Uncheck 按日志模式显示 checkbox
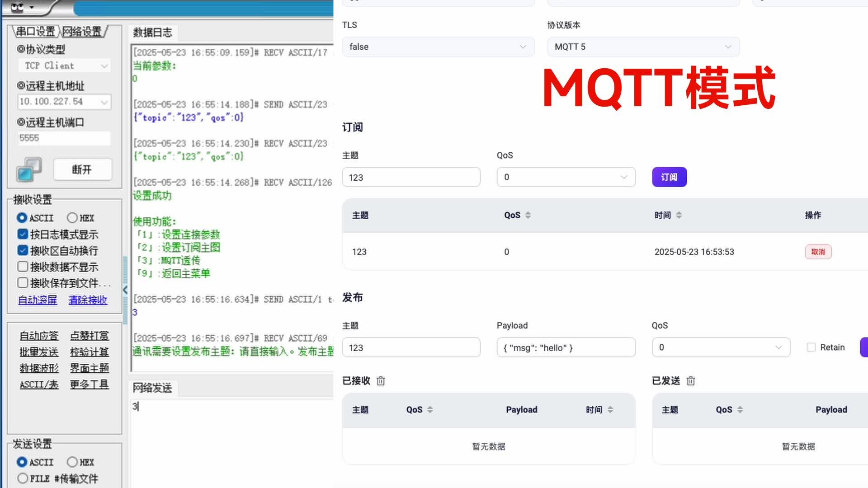Screen dimensions: 868x488 22,234
